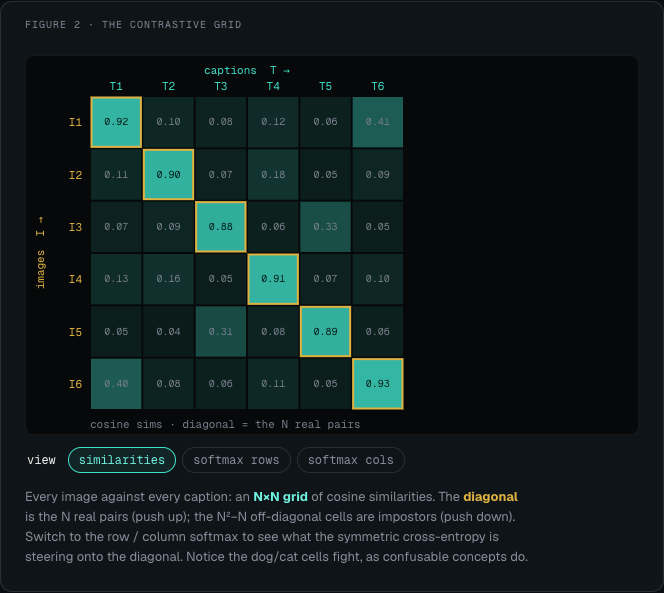Click the 0.33 cell in row I3
Viewport: 664px width, 593px height.
point(325,227)
